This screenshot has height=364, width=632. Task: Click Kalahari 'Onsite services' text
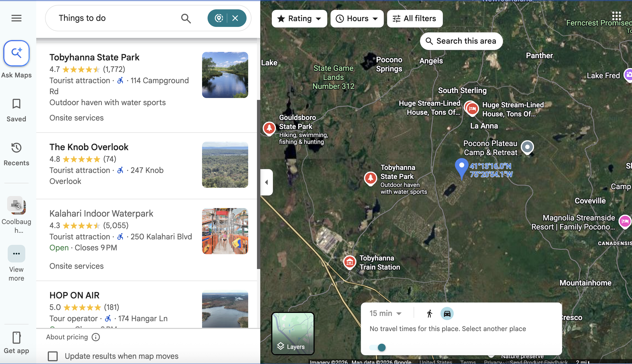[77, 266]
